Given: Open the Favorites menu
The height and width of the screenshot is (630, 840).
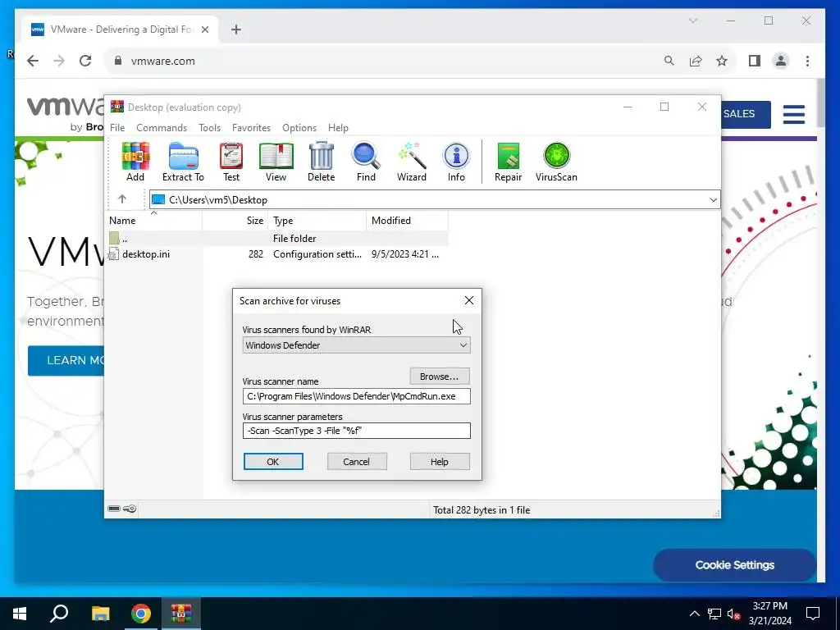Looking at the screenshot, I should tap(251, 127).
